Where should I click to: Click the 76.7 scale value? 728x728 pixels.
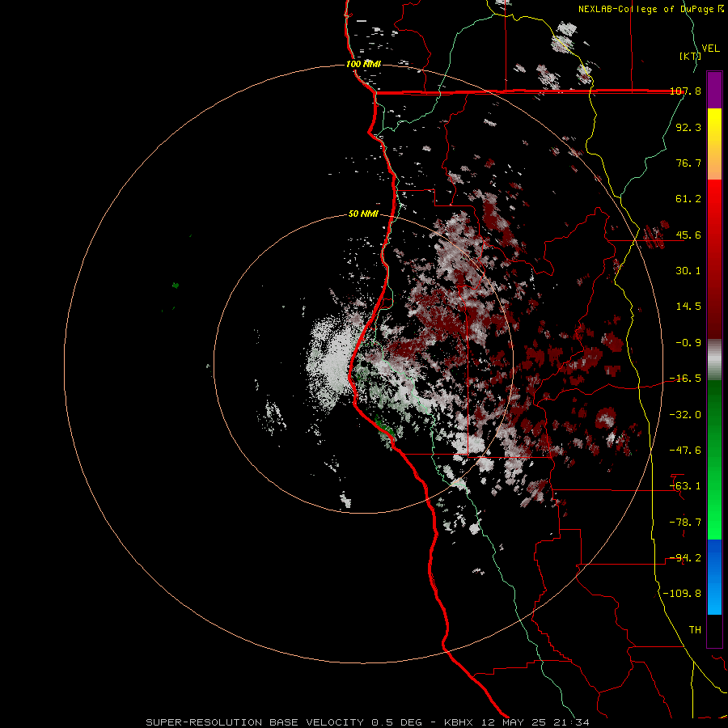coord(688,163)
